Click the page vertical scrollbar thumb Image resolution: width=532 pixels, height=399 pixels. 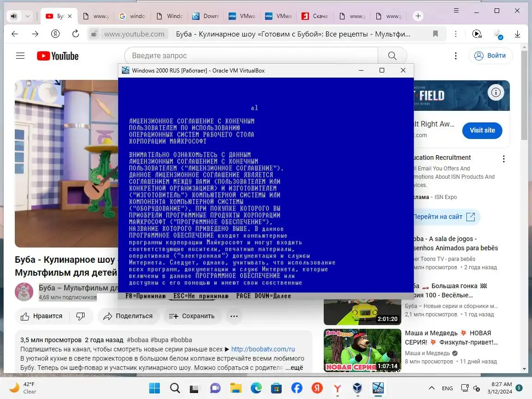[x=525, y=95]
